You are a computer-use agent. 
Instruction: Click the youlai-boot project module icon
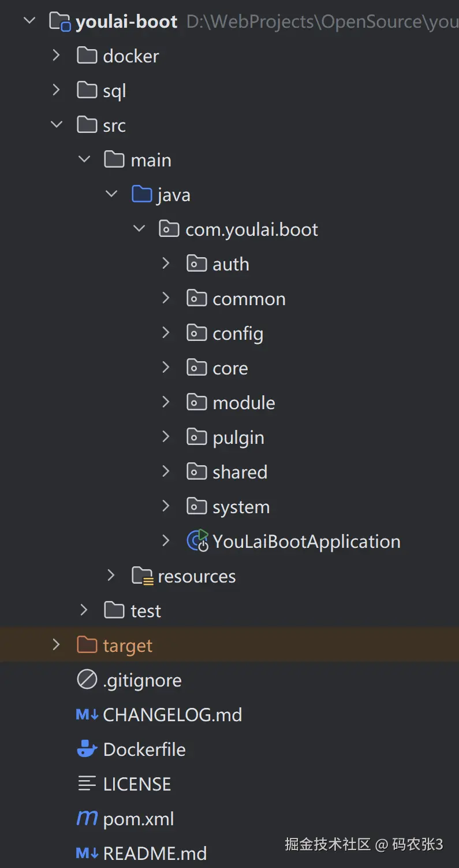[60, 22]
